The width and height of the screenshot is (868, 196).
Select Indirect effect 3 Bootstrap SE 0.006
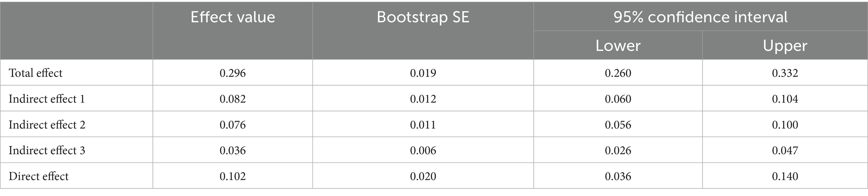tap(423, 151)
